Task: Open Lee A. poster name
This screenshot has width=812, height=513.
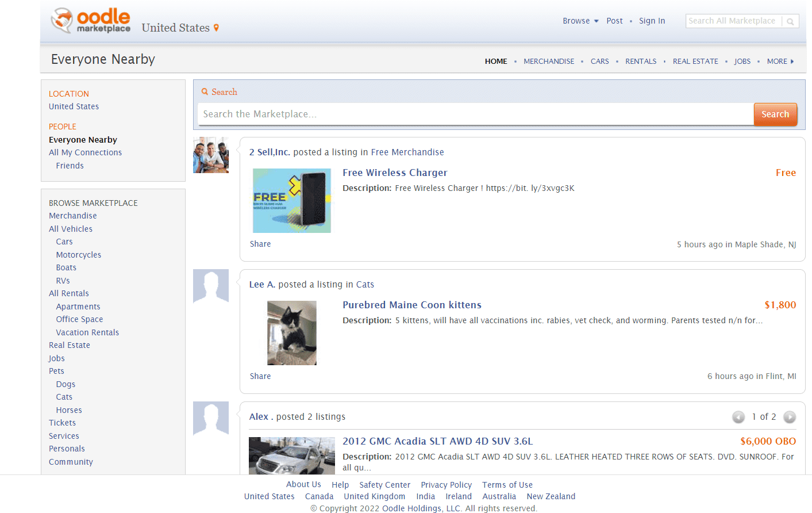Action: (262, 285)
